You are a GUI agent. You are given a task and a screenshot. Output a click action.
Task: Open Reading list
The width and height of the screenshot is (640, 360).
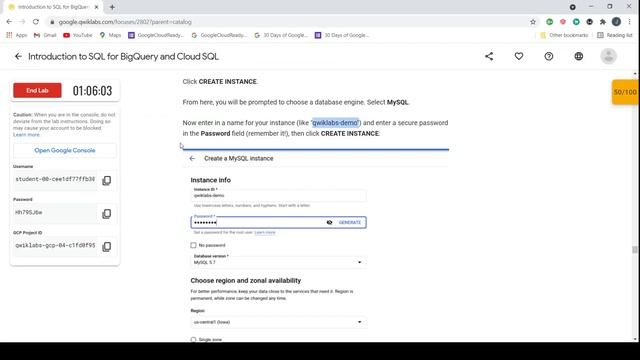coord(615,35)
